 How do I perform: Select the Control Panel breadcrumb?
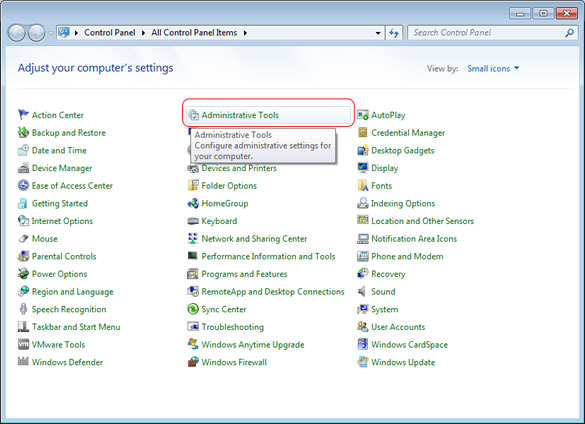point(110,33)
